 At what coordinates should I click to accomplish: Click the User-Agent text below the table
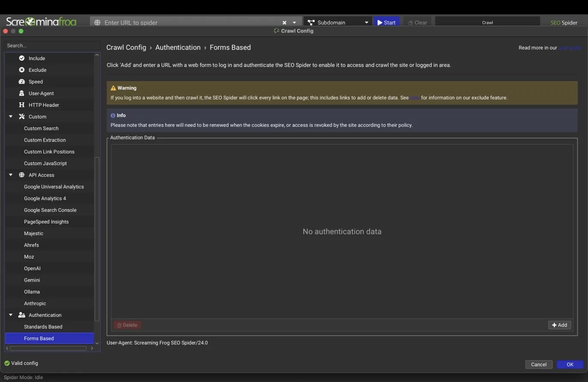click(x=157, y=343)
